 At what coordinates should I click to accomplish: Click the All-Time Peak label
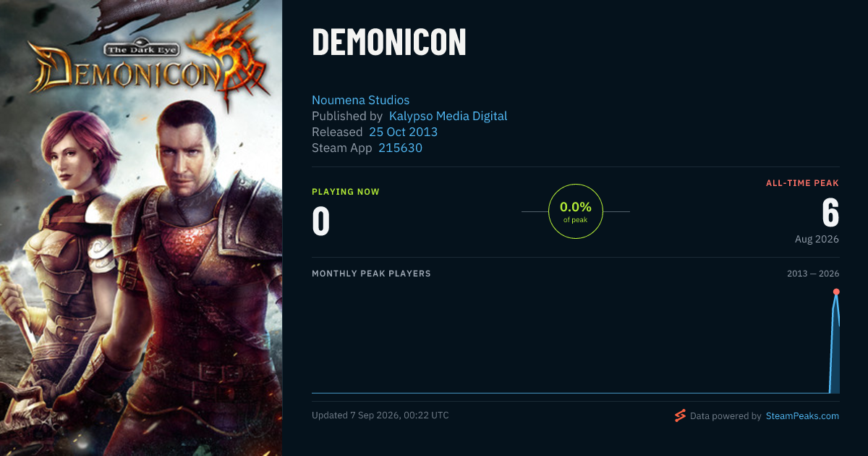tap(802, 183)
